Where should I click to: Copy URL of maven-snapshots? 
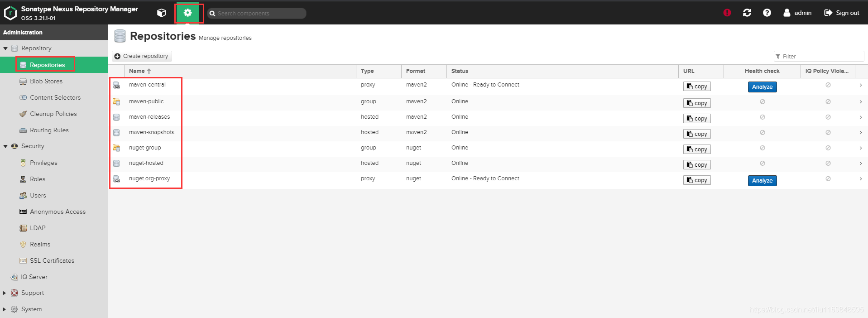[x=697, y=134]
